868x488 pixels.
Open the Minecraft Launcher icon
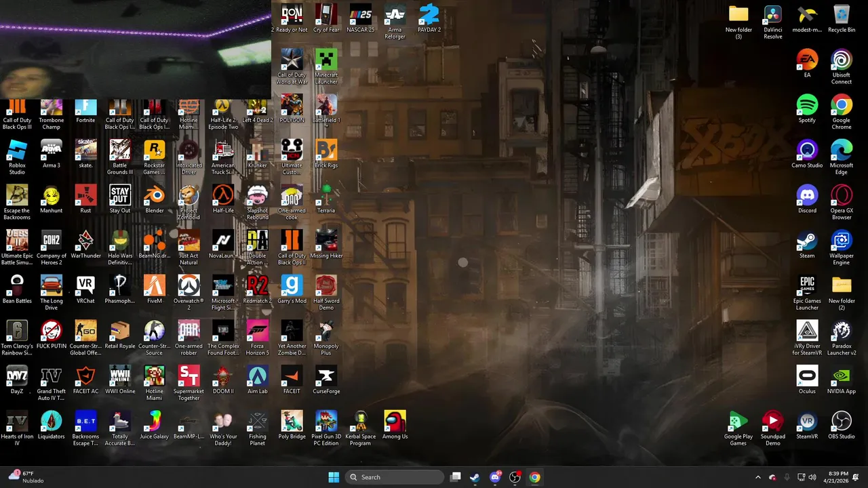[326, 66]
